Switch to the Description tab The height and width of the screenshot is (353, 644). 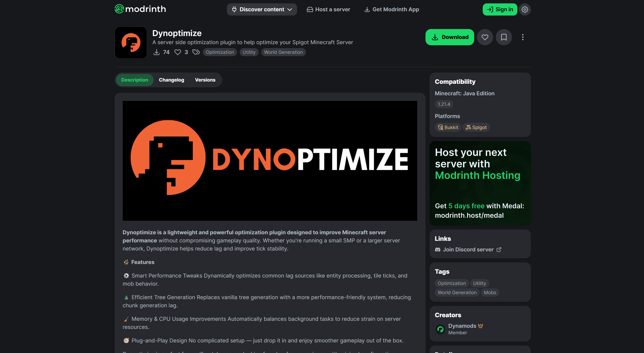(134, 80)
